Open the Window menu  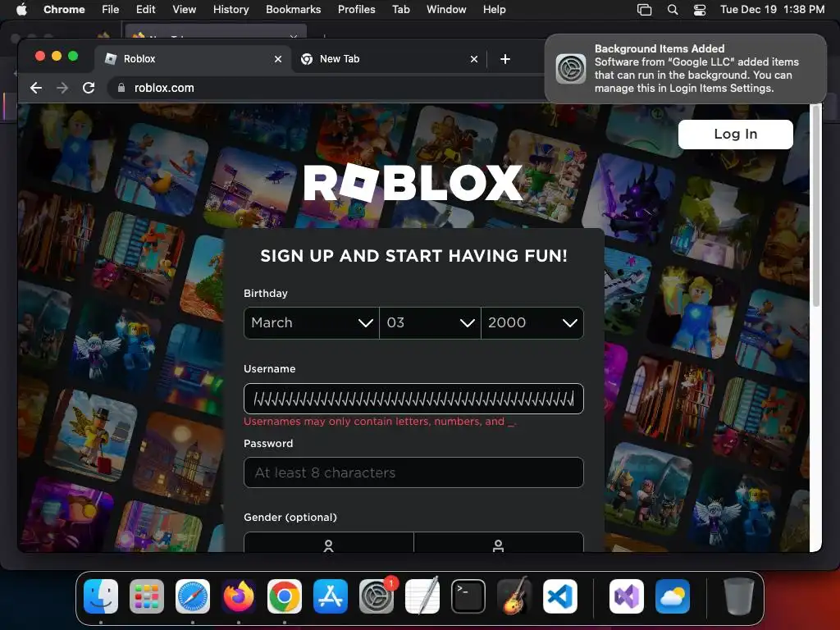446,9
